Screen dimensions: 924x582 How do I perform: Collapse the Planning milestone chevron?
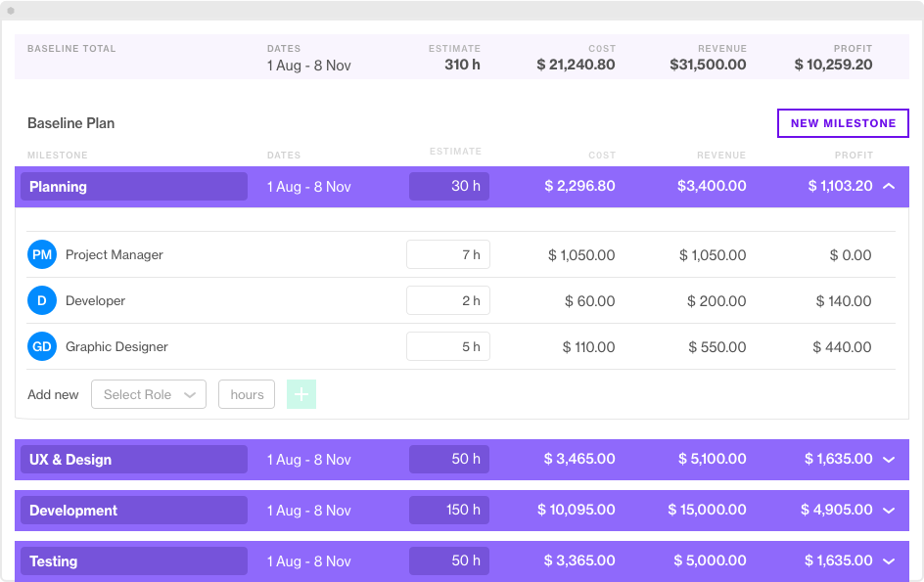click(889, 186)
